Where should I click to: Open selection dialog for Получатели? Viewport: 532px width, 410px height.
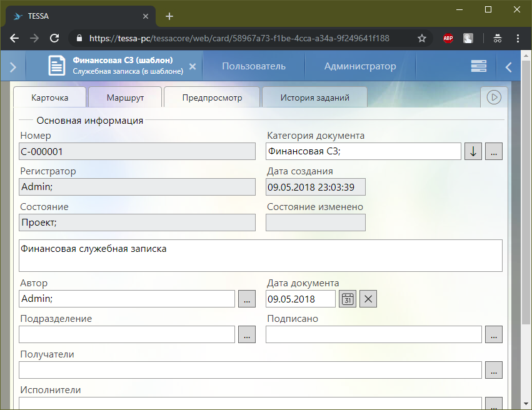(493, 371)
